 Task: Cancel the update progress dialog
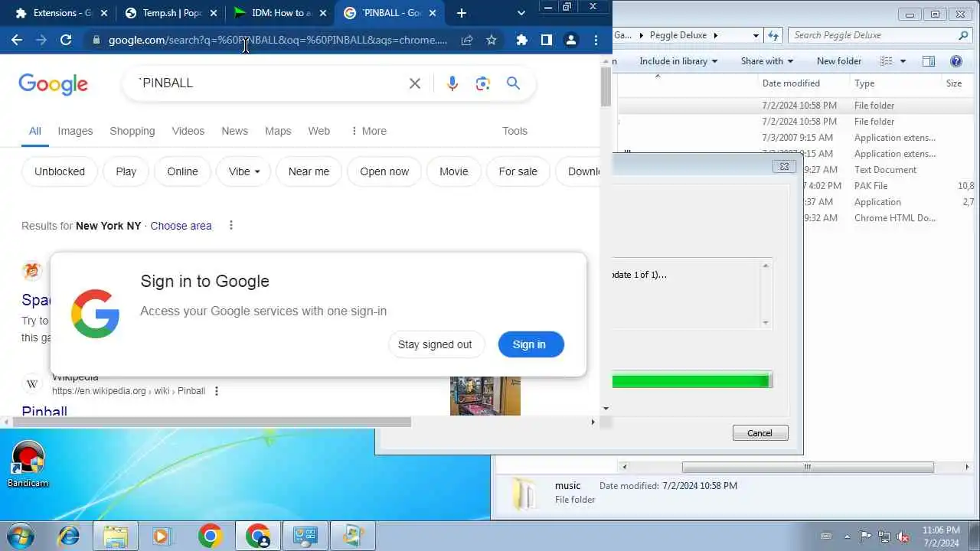click(759, 433)
